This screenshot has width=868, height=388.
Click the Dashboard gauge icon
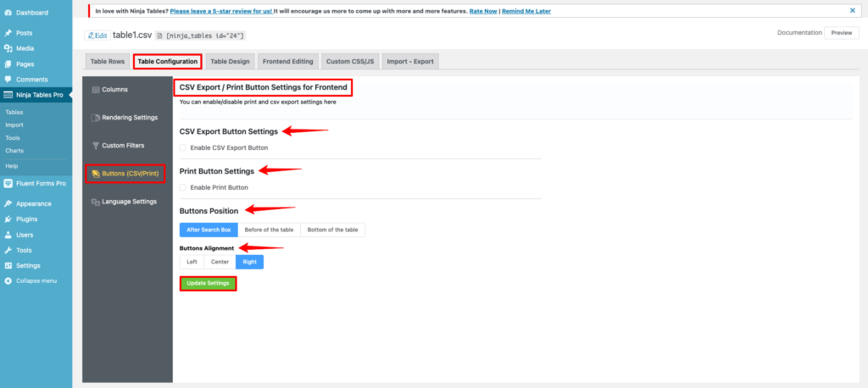(8, 13)
